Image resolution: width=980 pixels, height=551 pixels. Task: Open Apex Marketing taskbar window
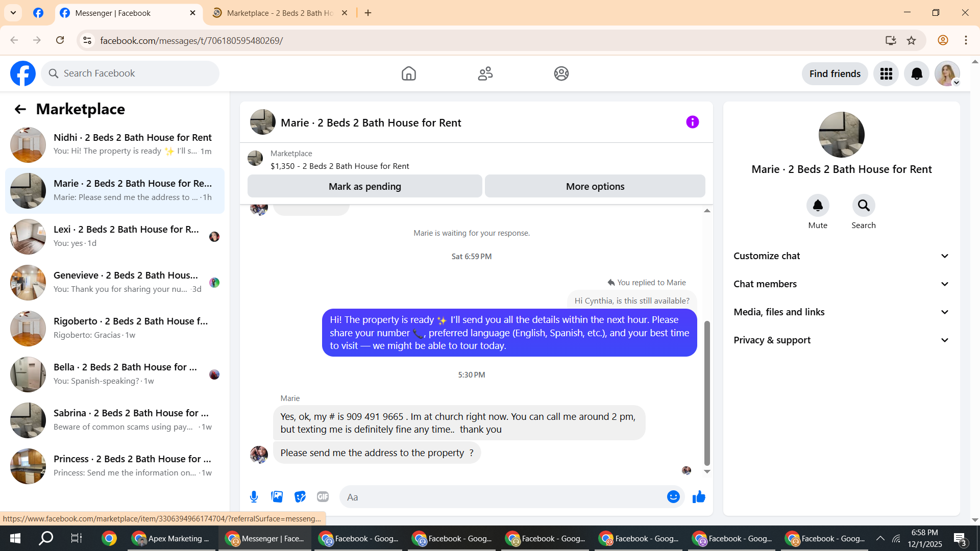tap(171, 538)
